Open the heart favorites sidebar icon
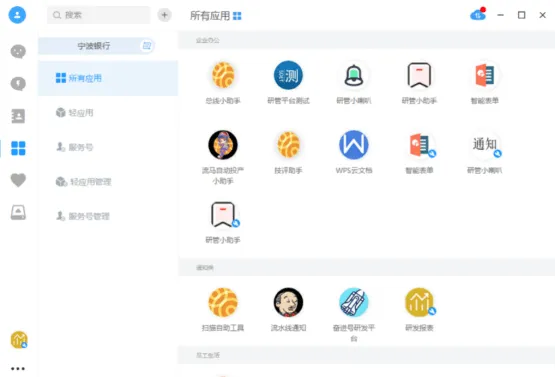The image size is (556, 377). pyautogui.click(x=18, y=180)
